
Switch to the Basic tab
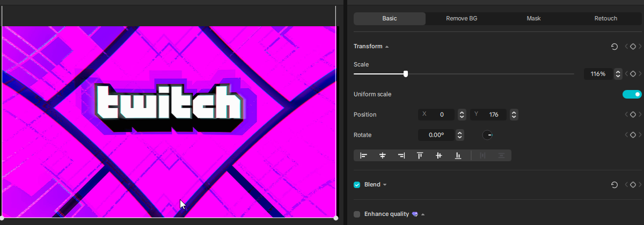(390, 18)
